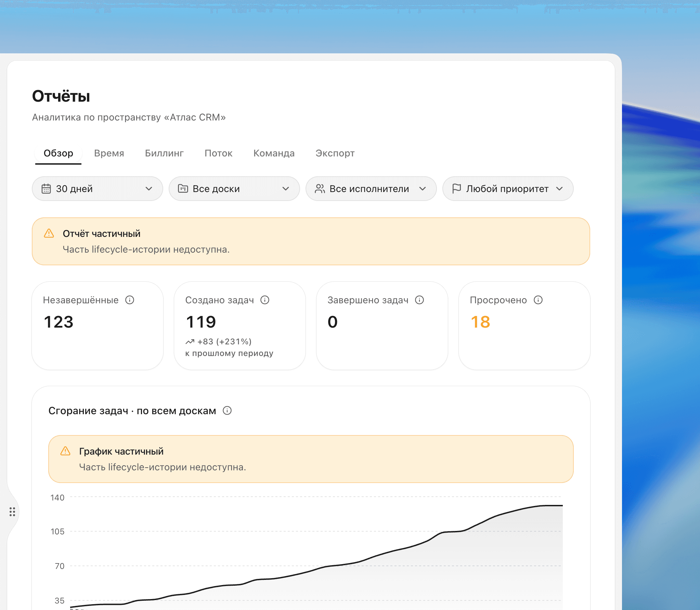
Task: Switch to the 'Команда' tab
Action: tap(274, 153)
